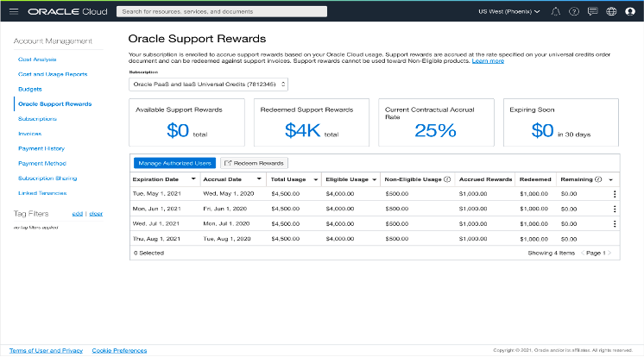The image size is (644, 357).
Task: Click Redeemed Support Rewards $4K card
Action: coord(312,122)
